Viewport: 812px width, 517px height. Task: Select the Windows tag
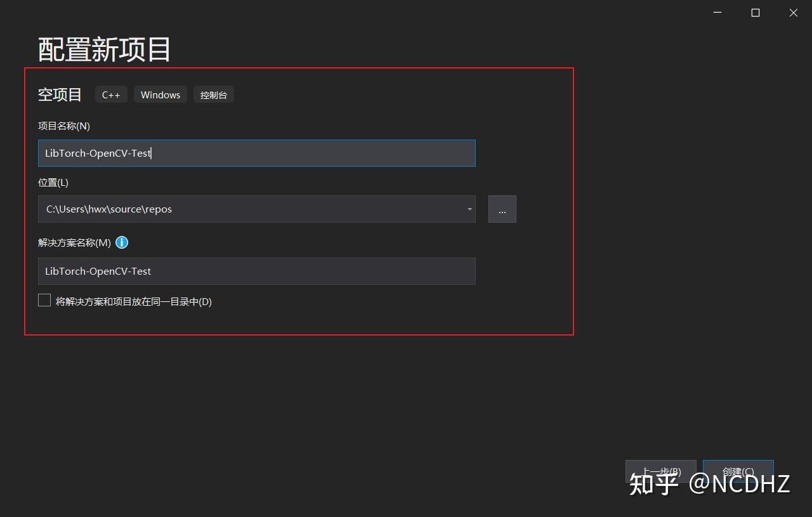(x=160, y=94)
